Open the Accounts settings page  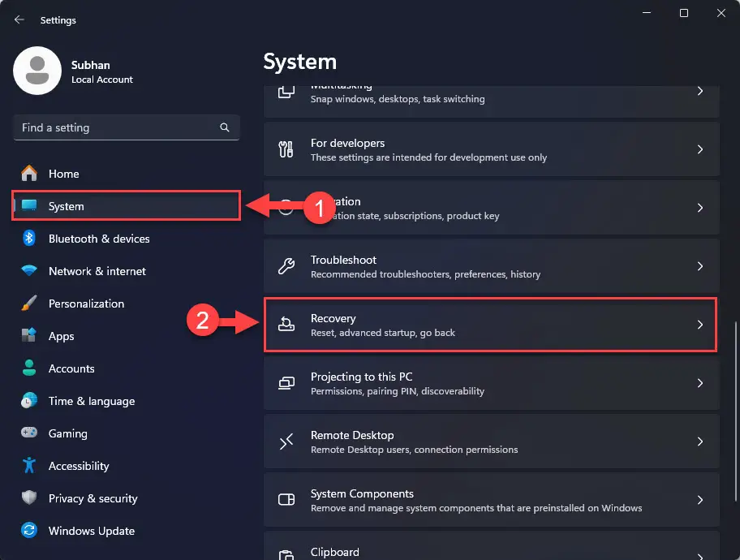(73, 368)
